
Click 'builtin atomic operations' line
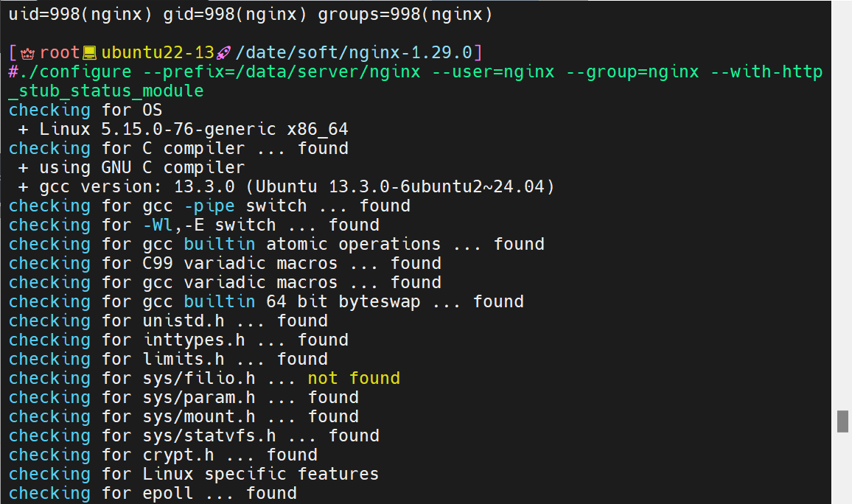pyautogui.click(x=276, y=244)
